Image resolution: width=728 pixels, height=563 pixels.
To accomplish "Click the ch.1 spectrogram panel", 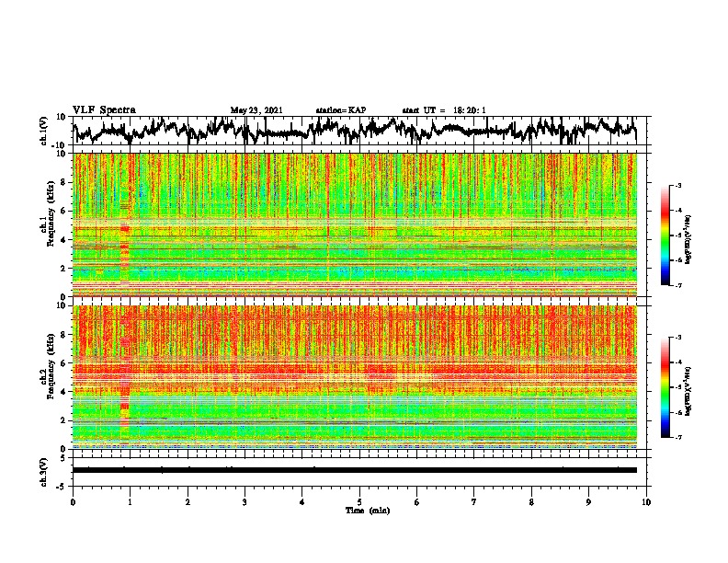I will pyautogui.click(x=355, y=224).
